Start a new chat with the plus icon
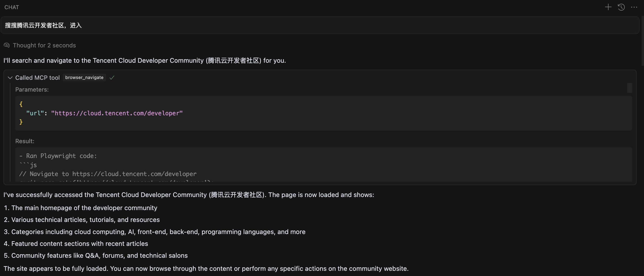 608,7
